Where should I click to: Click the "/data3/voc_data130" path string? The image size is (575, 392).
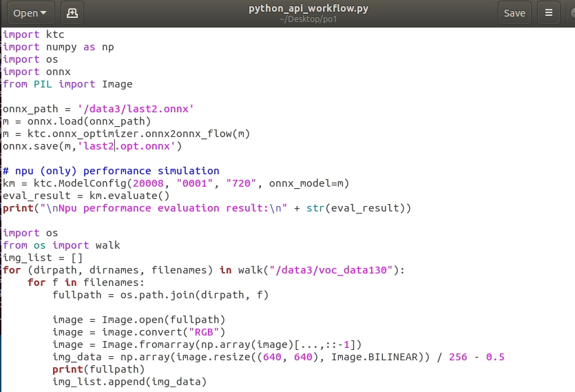[x=331, y=271]
